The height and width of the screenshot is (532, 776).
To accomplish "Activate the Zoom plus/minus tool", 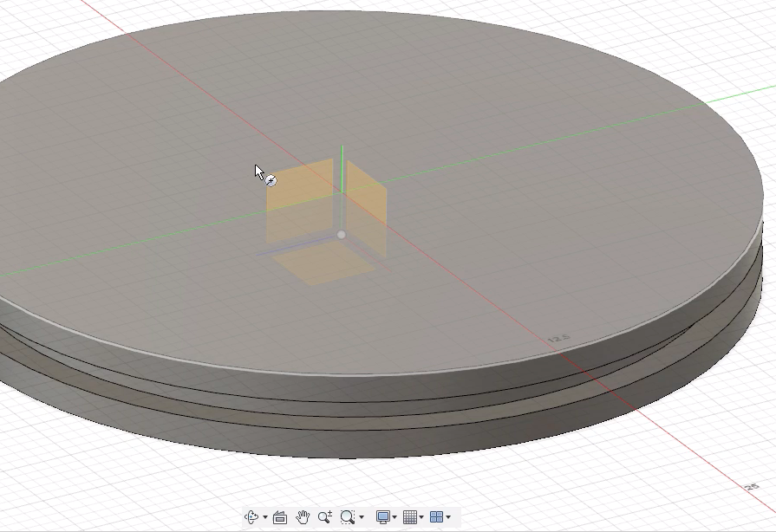I will 325,517.
